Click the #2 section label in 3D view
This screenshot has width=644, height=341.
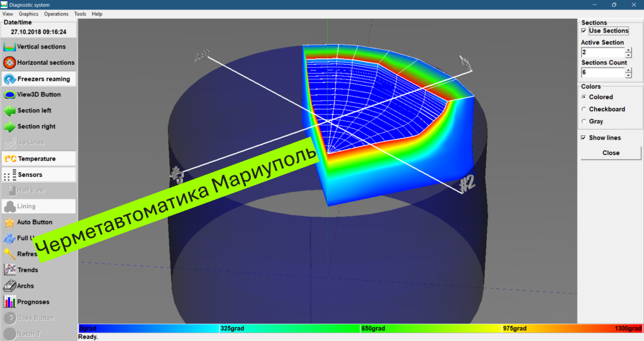point(467,184)
